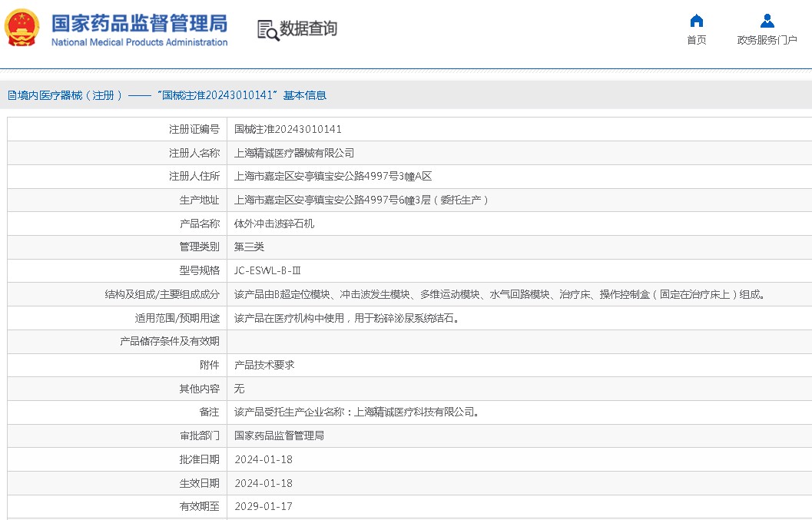Click the 管理类别 label cell
The image size is (812, 520).
click(x=117, y=247)
